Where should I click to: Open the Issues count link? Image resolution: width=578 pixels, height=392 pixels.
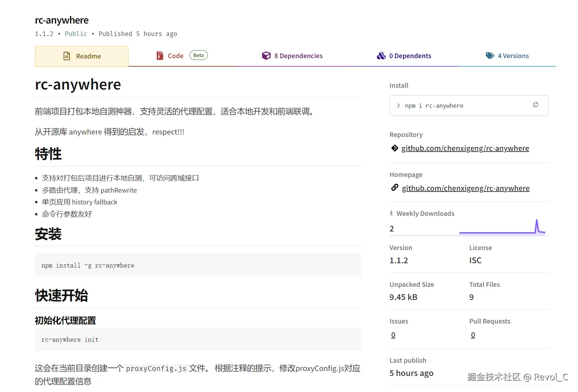click(x=393, y=335)
